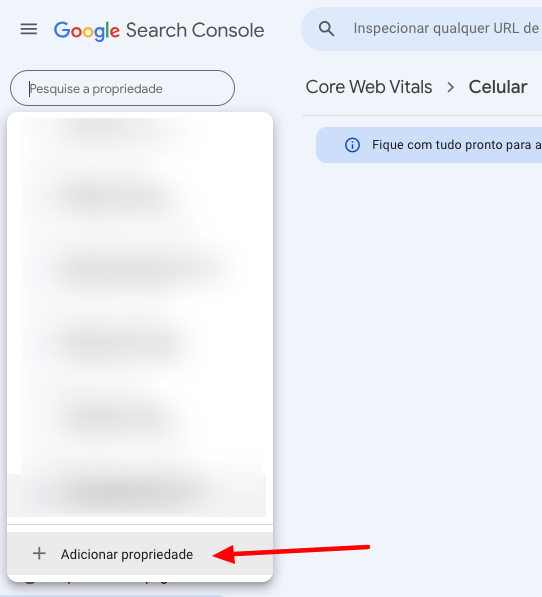Focus the "Inspecionar qualquer URL" search field
The width and height of the screenshot is (542, 597).
coord(422,29)
